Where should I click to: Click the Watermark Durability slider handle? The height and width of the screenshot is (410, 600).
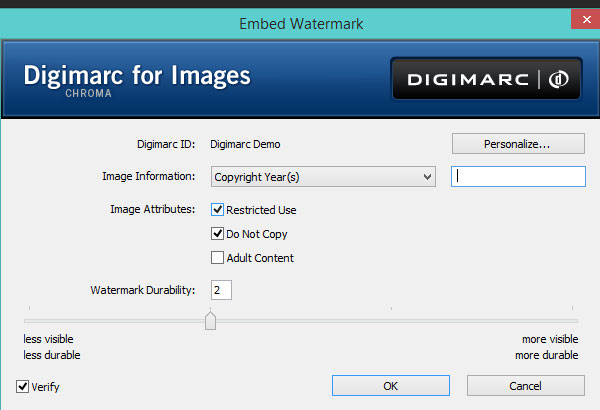click(210, 321)
